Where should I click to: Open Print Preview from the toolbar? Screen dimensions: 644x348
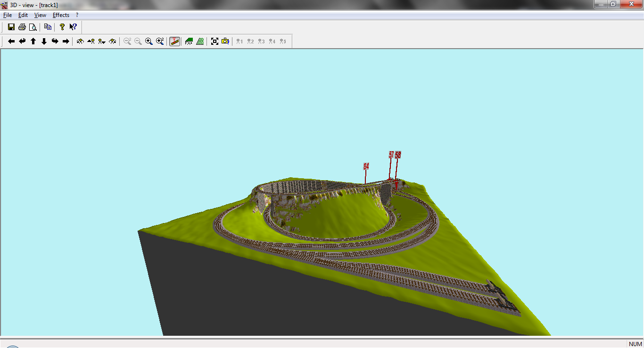(33, 27)
